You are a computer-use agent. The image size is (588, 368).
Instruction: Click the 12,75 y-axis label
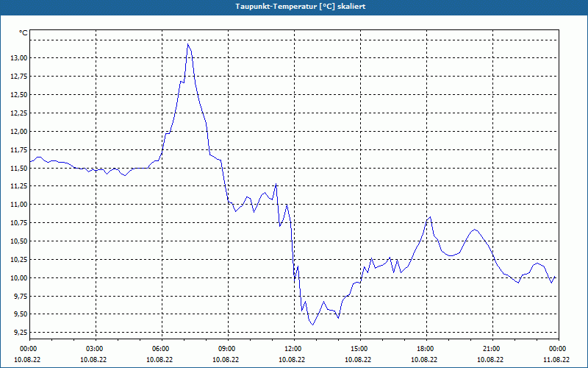pyautogui.click(x=19, y=77)
